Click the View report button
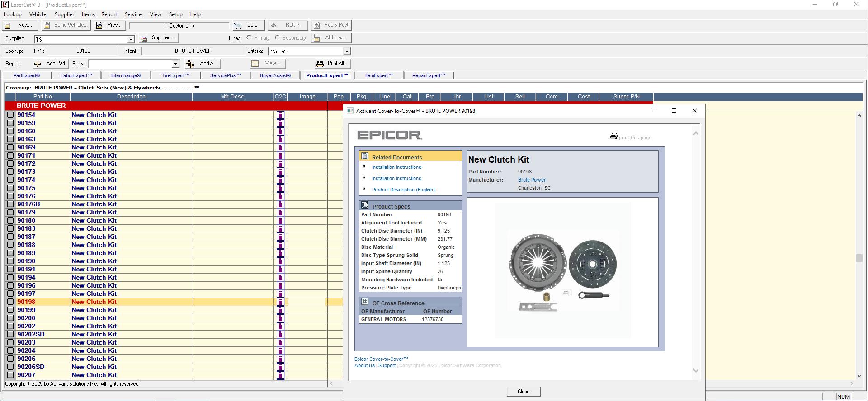This screenshot has height=401, width=868. click(267, 64)
